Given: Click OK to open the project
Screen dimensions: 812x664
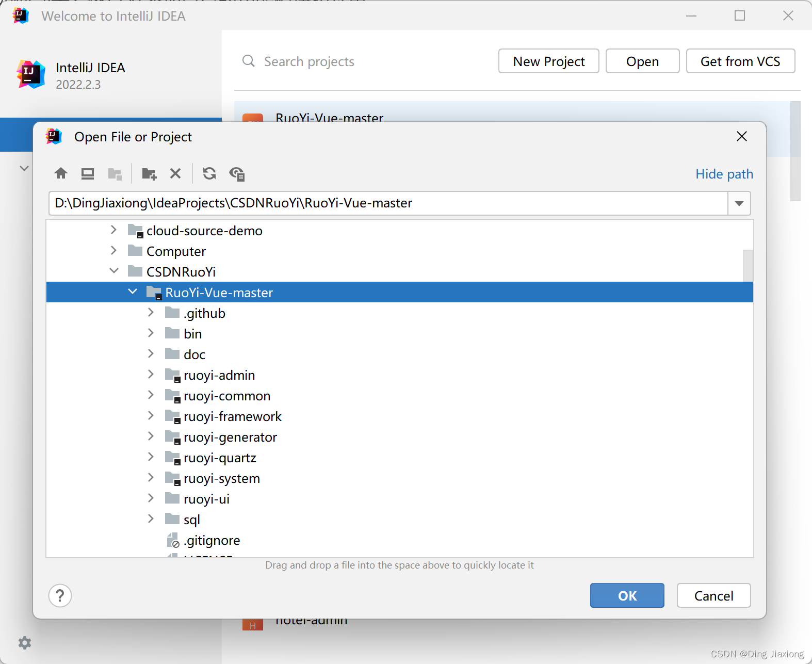Looking at the screenshot, I should 627,596.
